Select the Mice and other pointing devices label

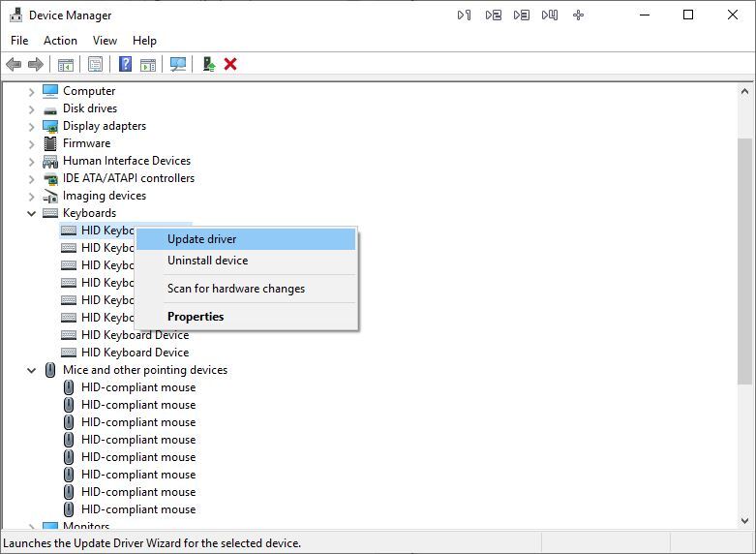click(145, 370)
